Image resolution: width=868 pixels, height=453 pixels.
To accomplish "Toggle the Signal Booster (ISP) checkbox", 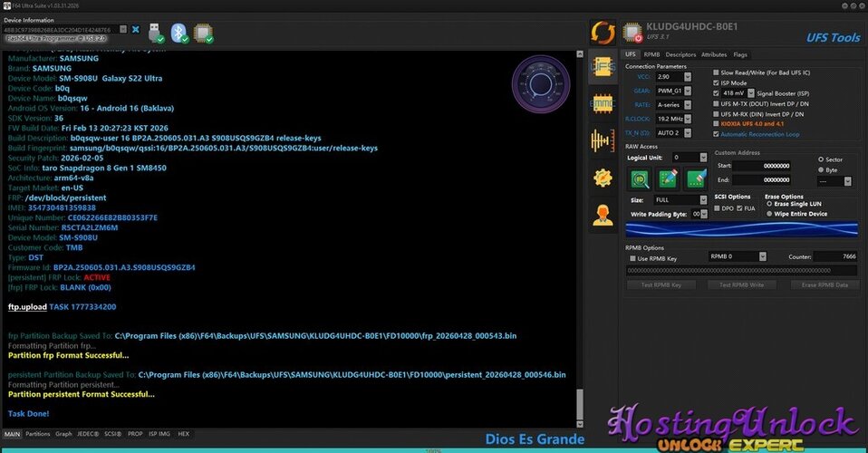I will point(716,93).
